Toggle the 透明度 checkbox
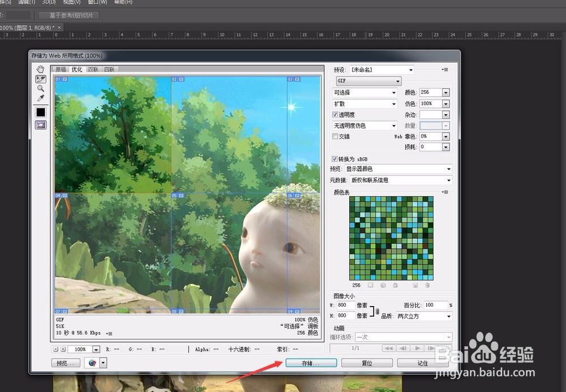Image resolution: width=566 pixels, height=392 pixels. click(x=335, y=115)
